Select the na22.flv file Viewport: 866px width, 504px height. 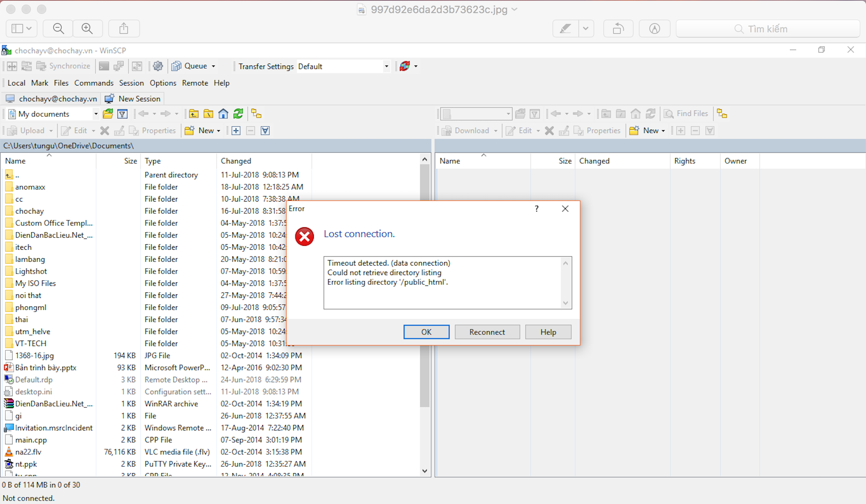[x=28, y=452]
